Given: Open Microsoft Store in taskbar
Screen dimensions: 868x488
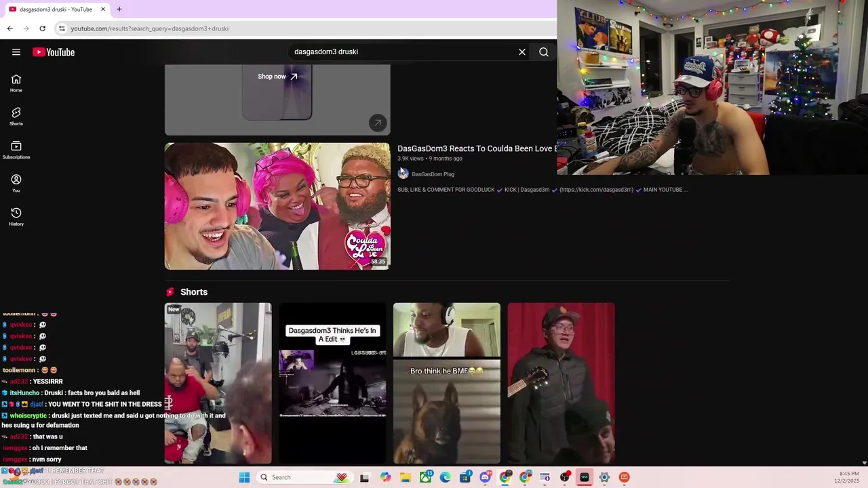Looking at the screenshot, I should pos(465,477).
